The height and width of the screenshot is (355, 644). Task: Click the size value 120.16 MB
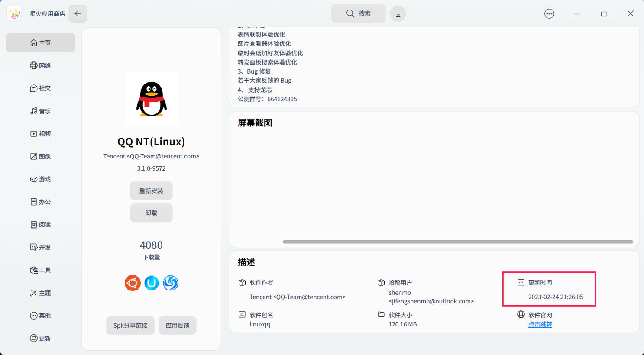(x=403, y=324)
